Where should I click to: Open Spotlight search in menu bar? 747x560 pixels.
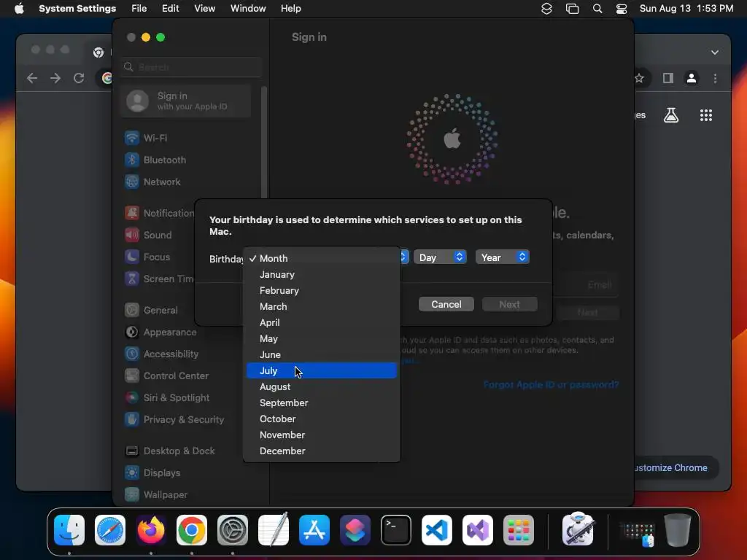point(597,9)
